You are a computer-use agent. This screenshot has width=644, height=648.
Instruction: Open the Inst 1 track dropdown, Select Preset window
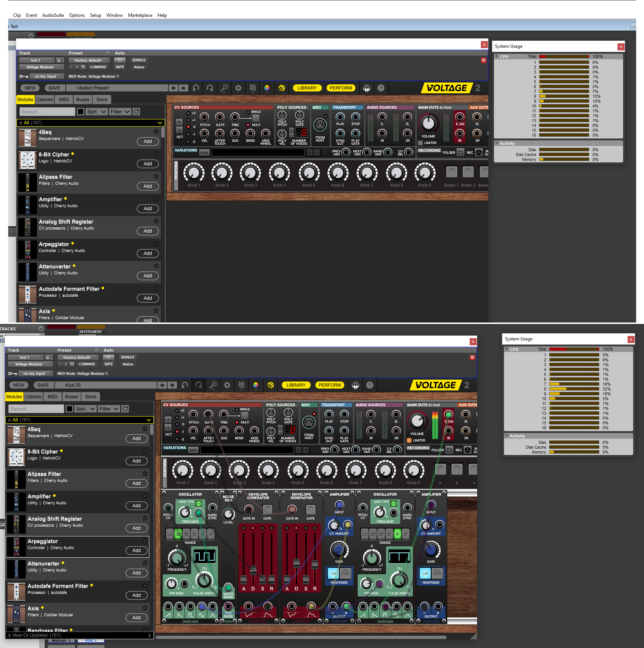[37, 60]
